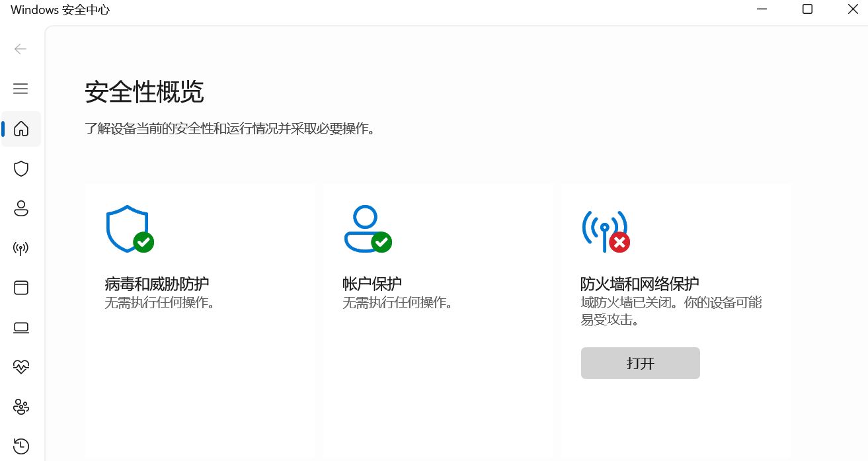Close the Windows 安全中心 window

[852, 9]
